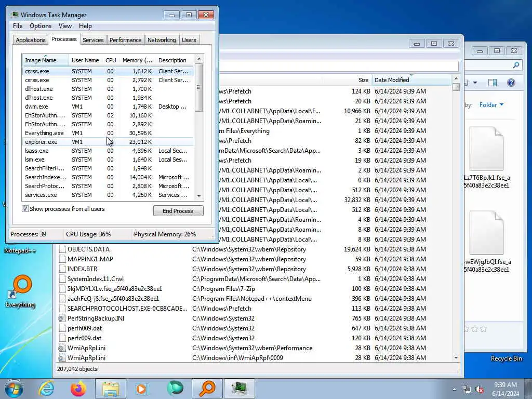The image size is (532, 399).
Task: Click the Everything results scroll down arrow
Action: tap(456, 357)
